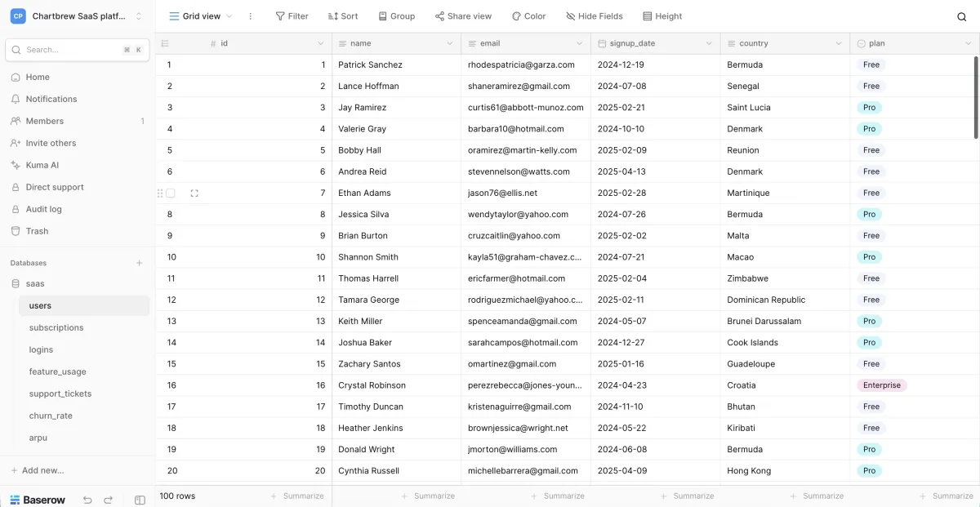
Task: Open the plan column dropdown arrow
Action: [x=968, y=43]
